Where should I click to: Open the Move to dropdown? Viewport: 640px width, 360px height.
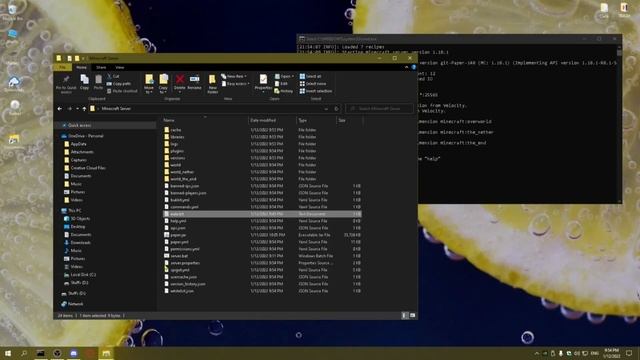click(x=149, y=84)
